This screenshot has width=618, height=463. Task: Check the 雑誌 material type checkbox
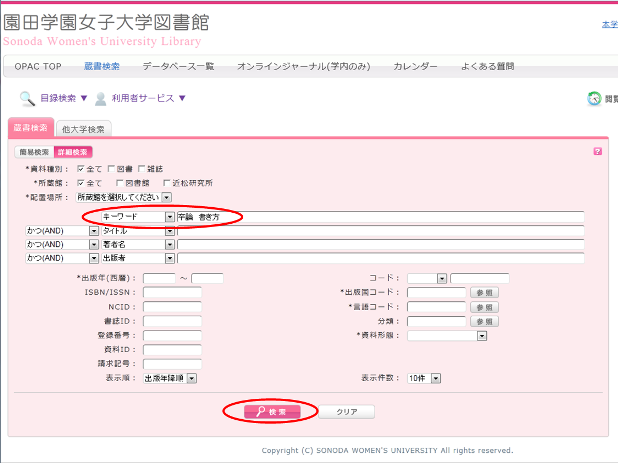[x=142, y=169]
